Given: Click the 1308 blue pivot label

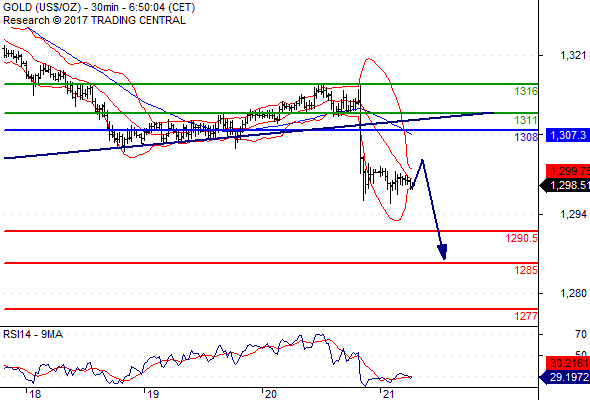Looking at the screenshot, I should click(526, 137).
